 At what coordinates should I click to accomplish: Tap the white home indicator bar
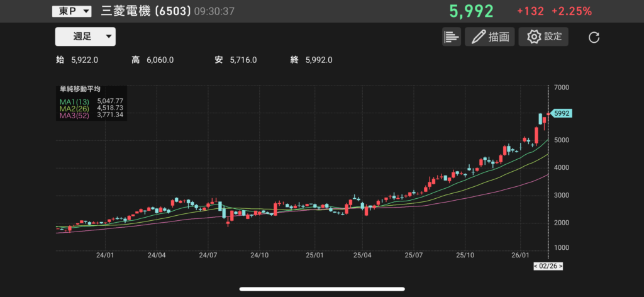(322, 289)
